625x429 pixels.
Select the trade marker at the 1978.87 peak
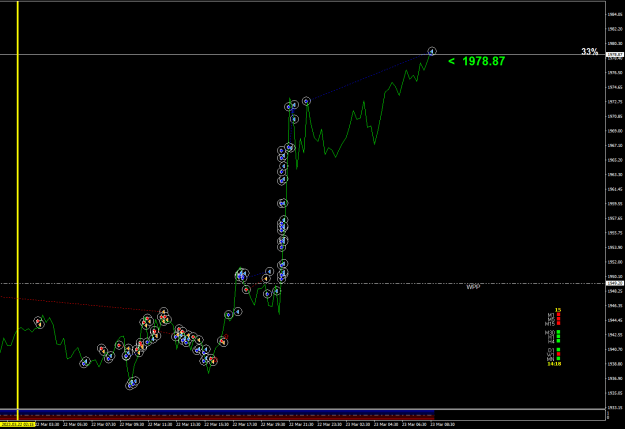432,51
